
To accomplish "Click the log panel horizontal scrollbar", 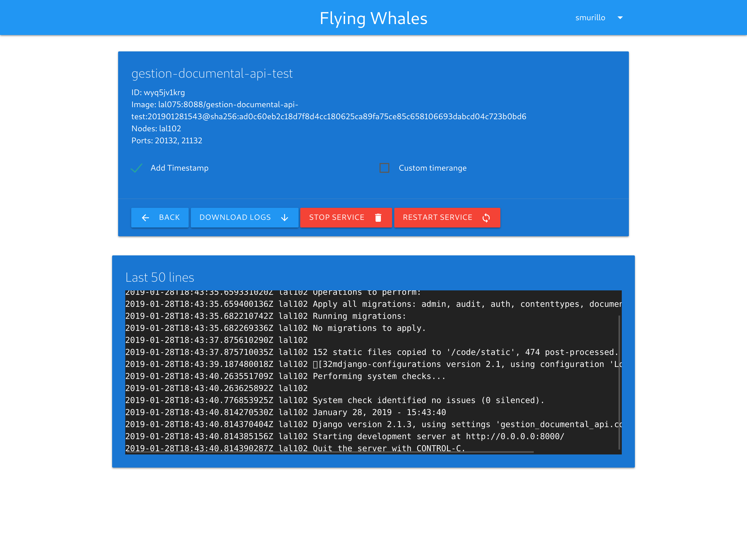I will coord(329,451).
